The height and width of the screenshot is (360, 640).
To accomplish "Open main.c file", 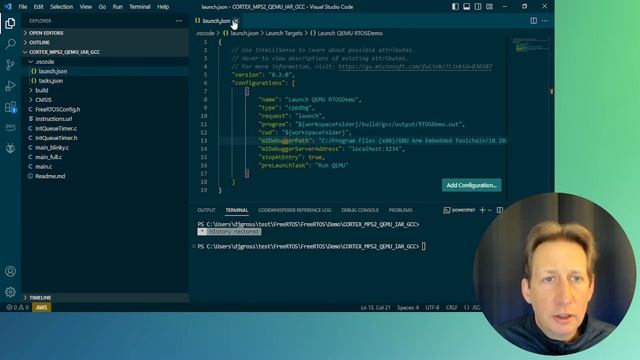I will [x=105, y=167].
